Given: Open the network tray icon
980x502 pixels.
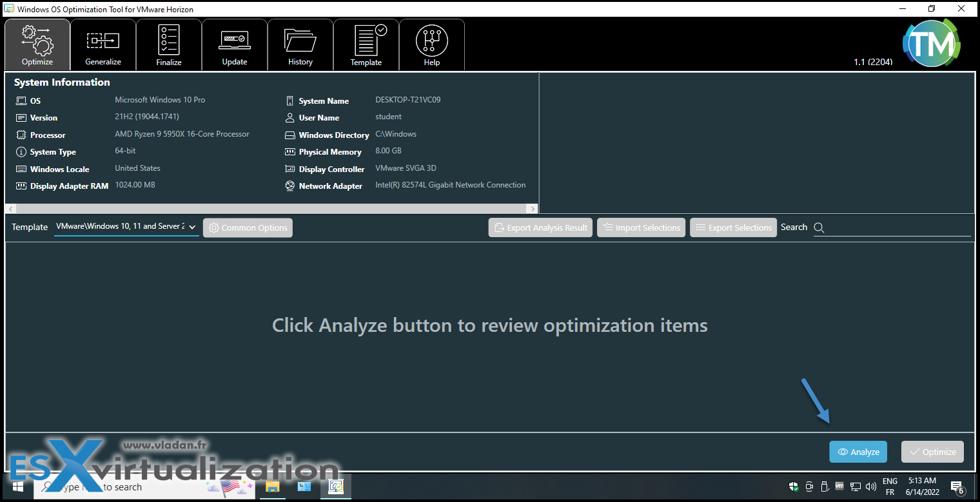Looking at the screenshot, I should (x=856, y=487).
